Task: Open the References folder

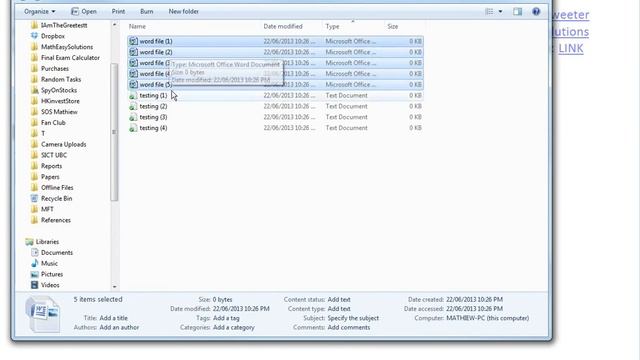Action: [56, 220]
